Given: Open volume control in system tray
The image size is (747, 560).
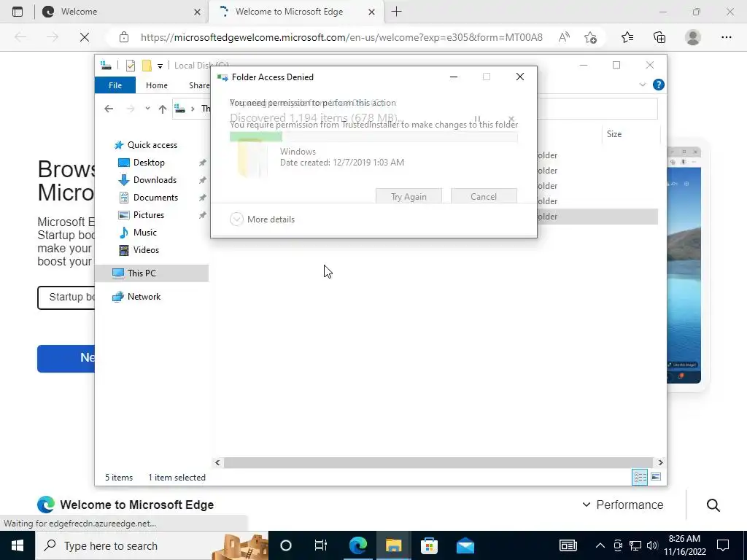Looking at the screenshot, I should (x=652, y=545).
